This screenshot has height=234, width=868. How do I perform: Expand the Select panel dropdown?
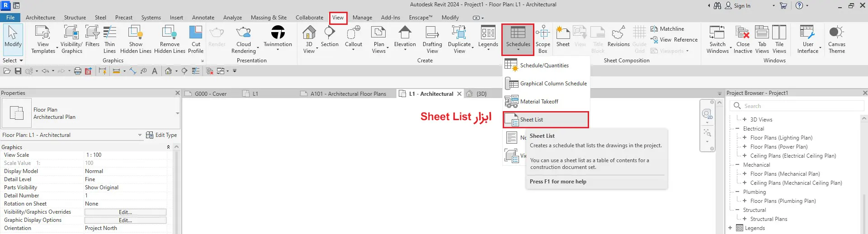13,61
